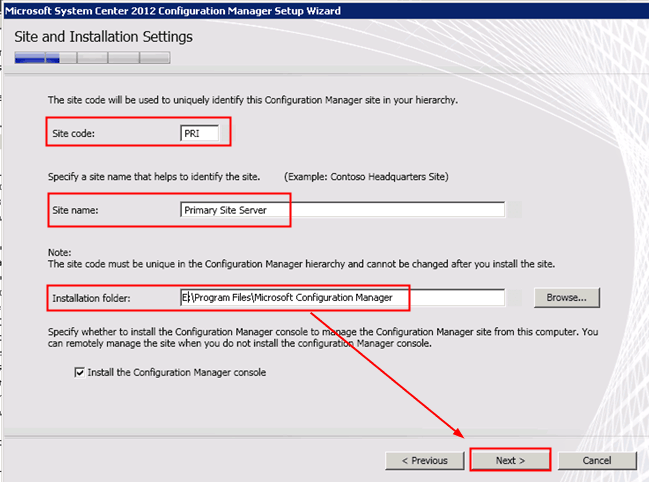
Task: Click the 'Installation folder:' label
Action: tap(91, 298)
